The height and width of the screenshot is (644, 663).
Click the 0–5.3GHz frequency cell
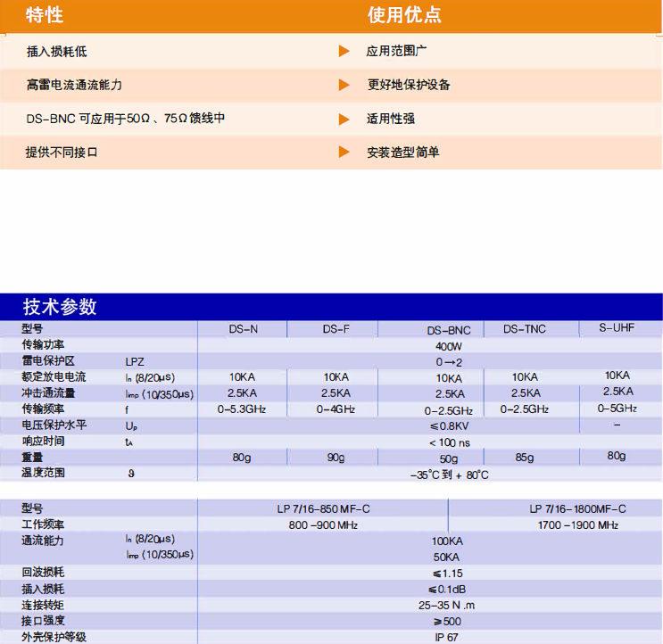click(242, 409)
